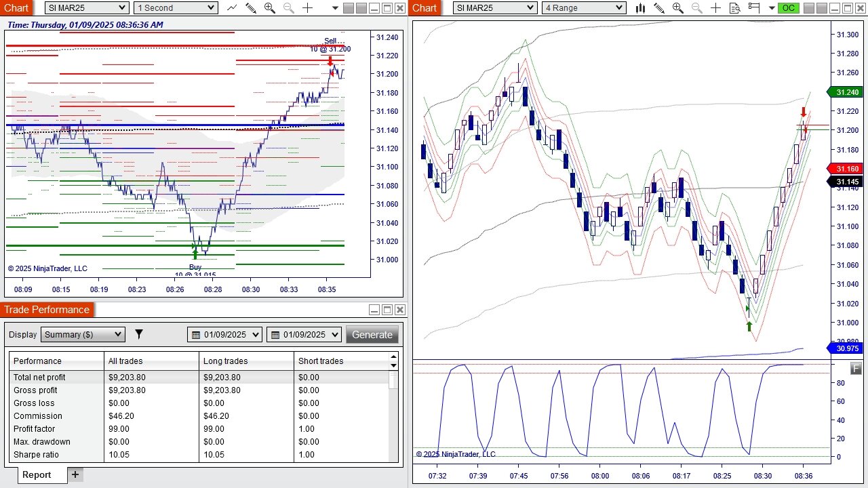Select the right Chart tab
The image size is (868, 488).
(425, 7)
